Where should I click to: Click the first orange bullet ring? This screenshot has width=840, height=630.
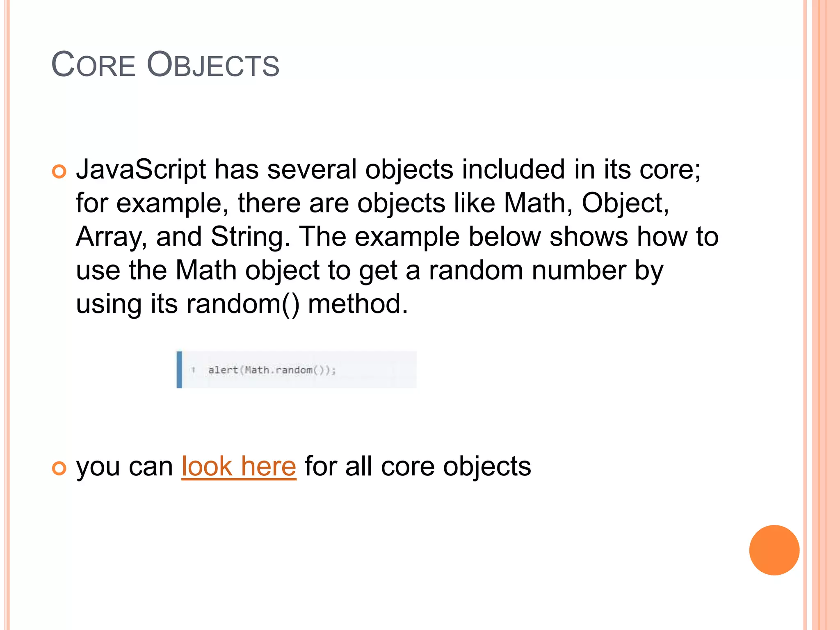tap(59, 171)
